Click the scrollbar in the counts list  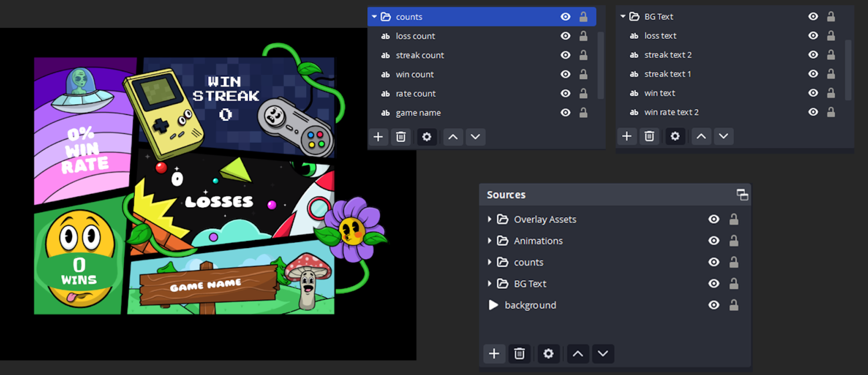[601, 65]
